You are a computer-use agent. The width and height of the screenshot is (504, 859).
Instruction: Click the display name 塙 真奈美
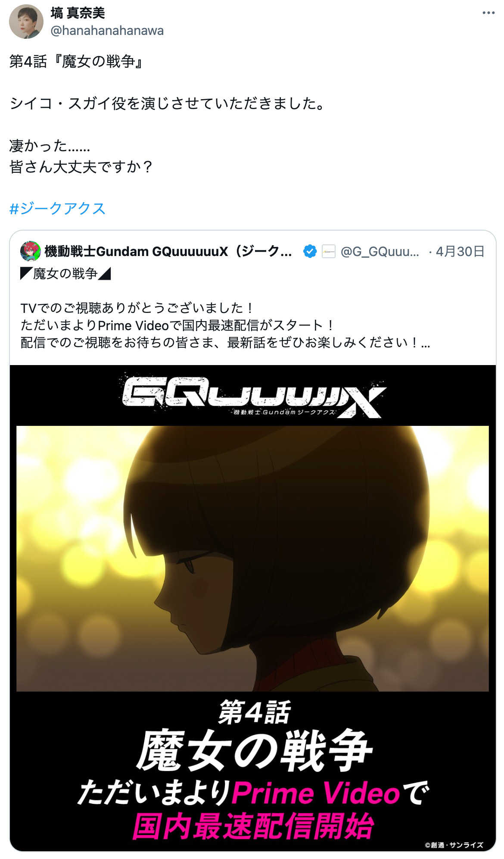pos(78,13)
